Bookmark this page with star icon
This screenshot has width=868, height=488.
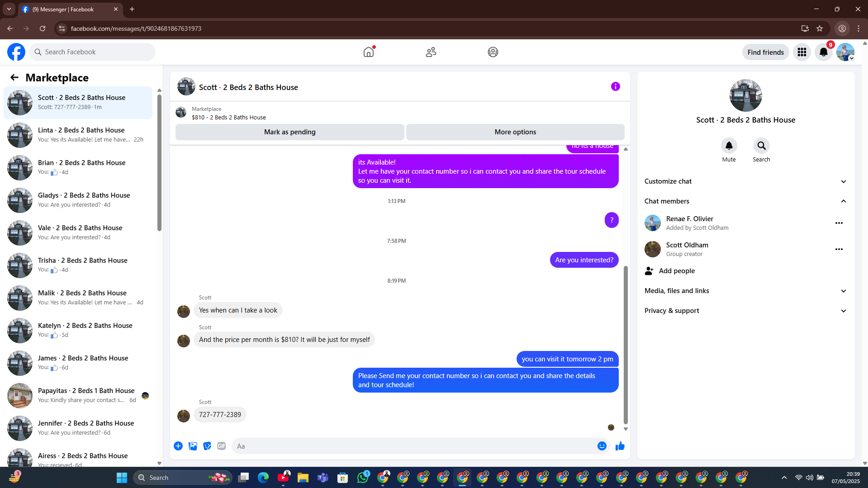click(820, 28)
